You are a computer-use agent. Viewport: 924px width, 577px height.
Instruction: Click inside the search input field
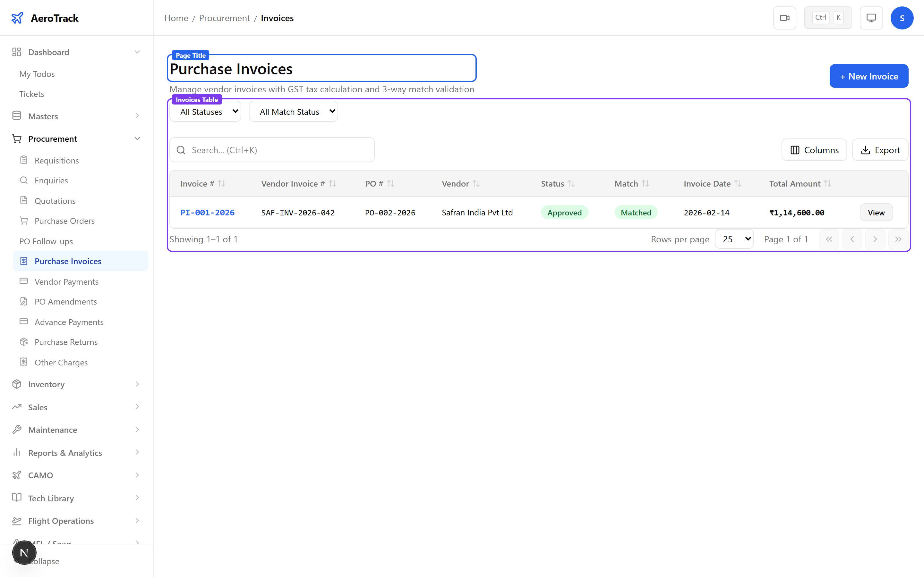pyautogui.click(x=272, y=150)
